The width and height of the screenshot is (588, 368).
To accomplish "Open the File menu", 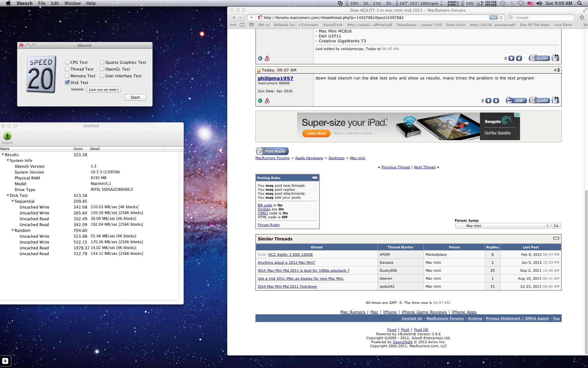I will [42, 3].
